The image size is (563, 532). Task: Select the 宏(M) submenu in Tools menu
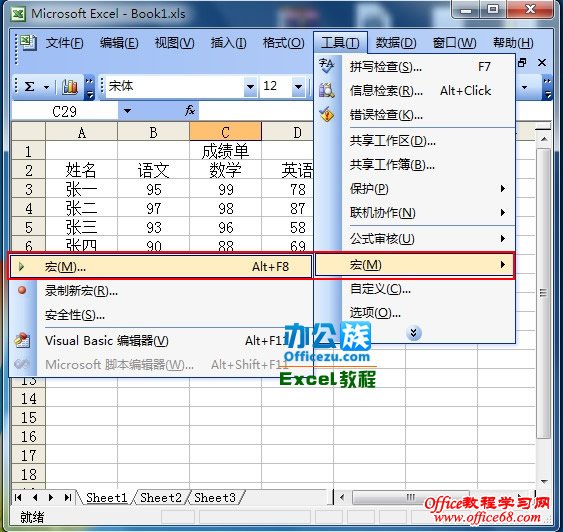click(x=415, y=265)
